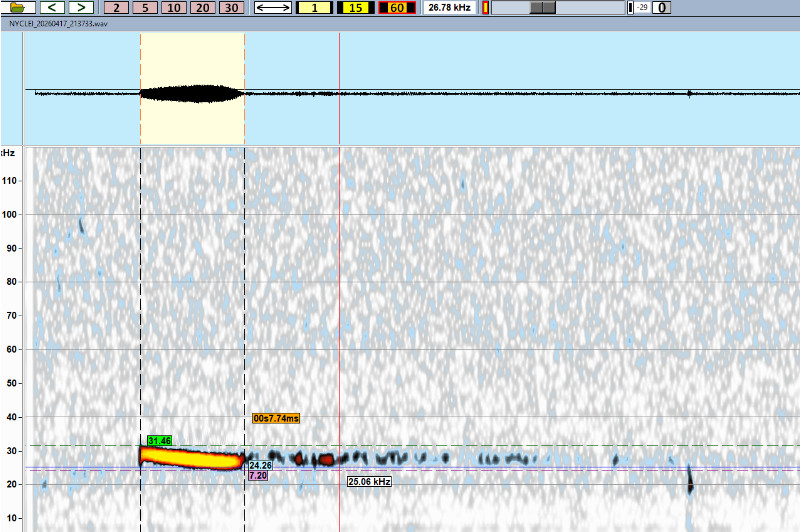Set zoom to 5 button
This screenshot has width=800, height=532.
pyautogui.click(x=145, y=8)
